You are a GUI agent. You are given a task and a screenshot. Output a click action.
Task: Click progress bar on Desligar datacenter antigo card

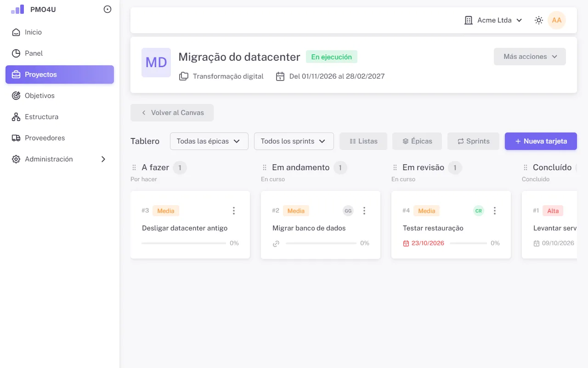(184, 243)
